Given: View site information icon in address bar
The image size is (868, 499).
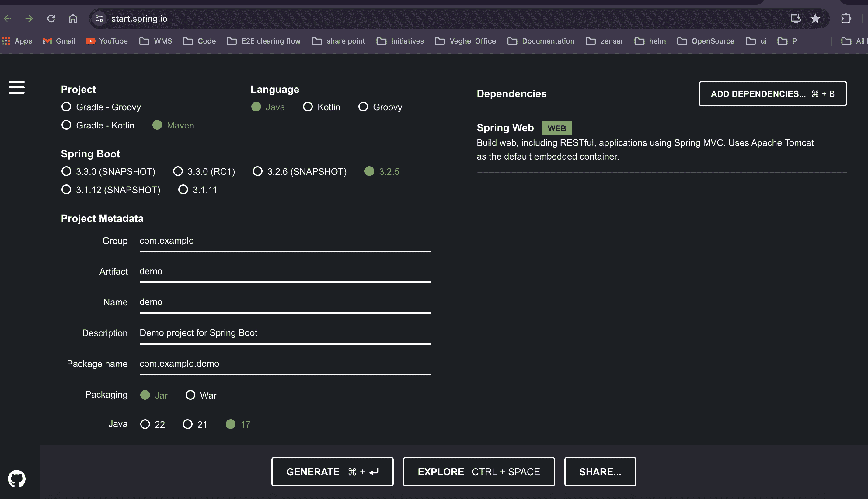Looking at the screenshot, I should click(x=99, y=19).
